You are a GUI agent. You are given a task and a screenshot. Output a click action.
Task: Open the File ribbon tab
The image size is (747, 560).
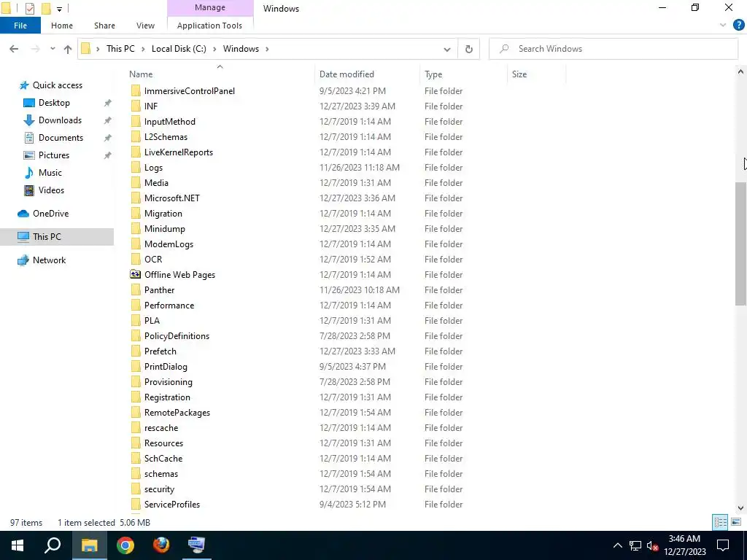(x=20, y=26)
